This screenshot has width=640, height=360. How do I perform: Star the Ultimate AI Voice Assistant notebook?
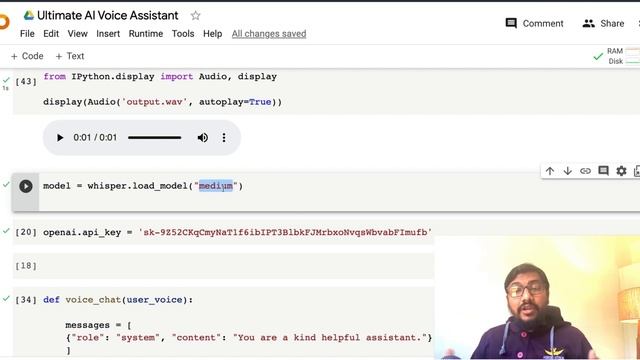tap(196, 16)
